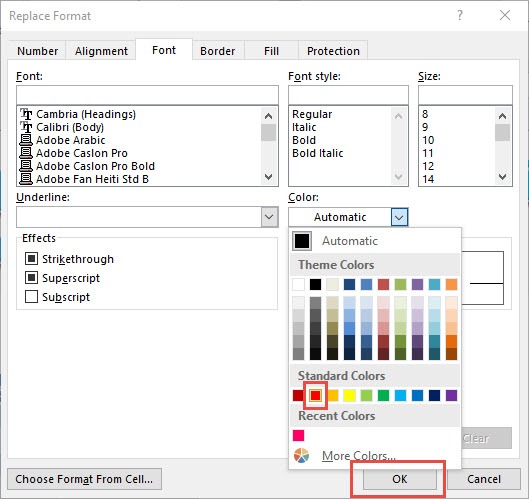Open the Border tab

218,51
